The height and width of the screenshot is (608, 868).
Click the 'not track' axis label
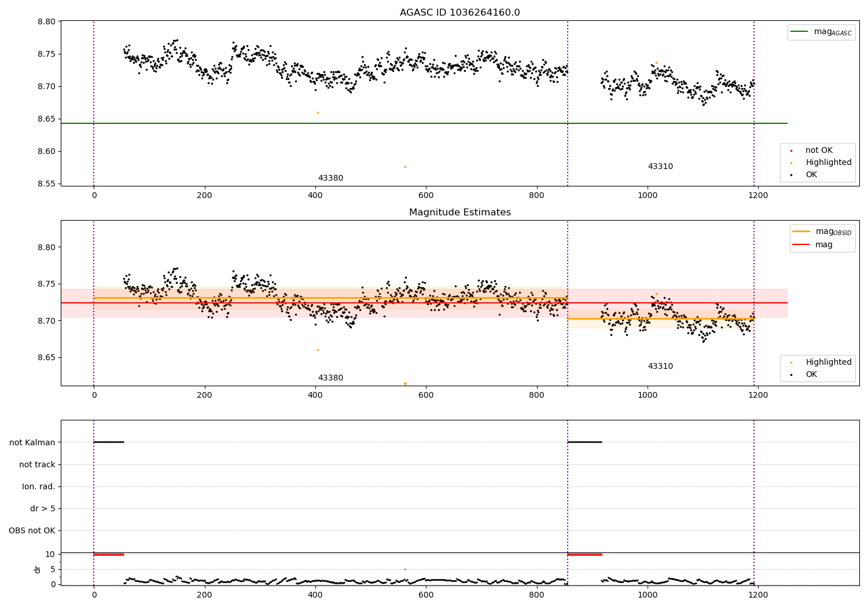tap(37, 464)
